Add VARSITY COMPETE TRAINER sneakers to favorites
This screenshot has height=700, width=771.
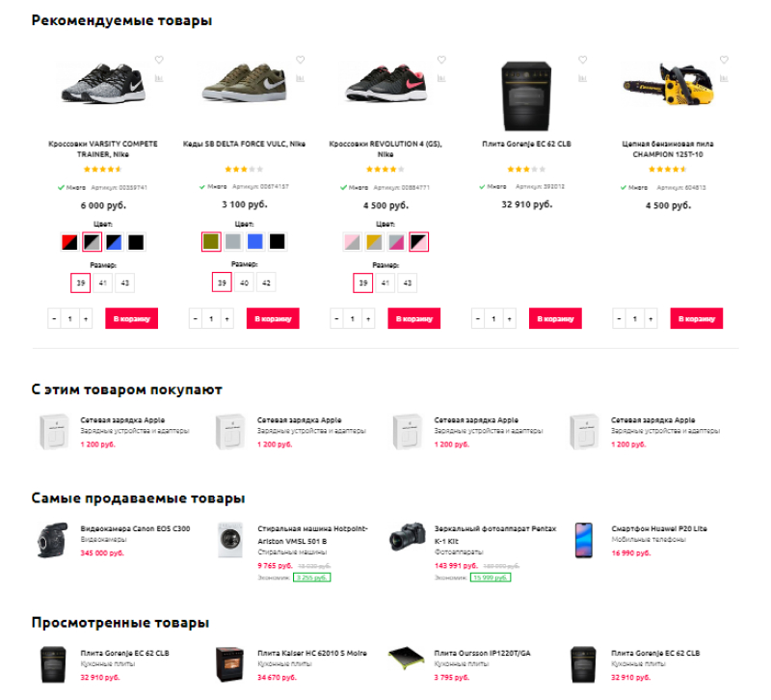(x=159, y=60)
